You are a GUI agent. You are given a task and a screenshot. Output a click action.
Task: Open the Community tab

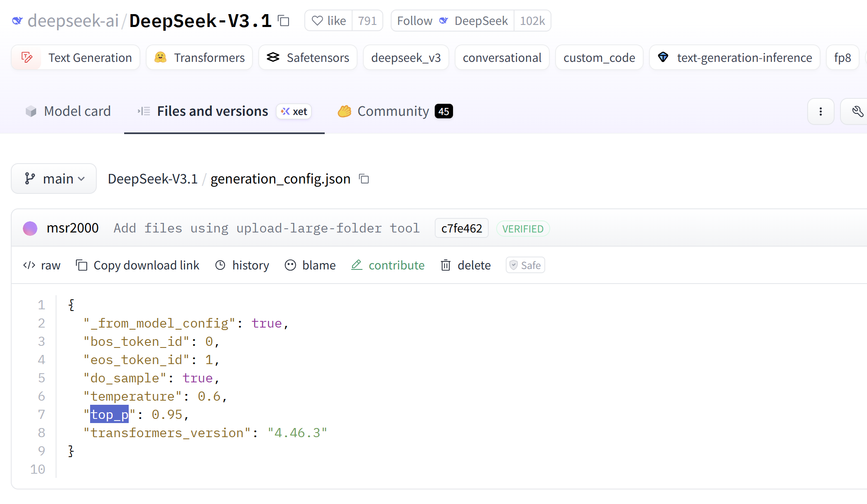pos(393,111)
